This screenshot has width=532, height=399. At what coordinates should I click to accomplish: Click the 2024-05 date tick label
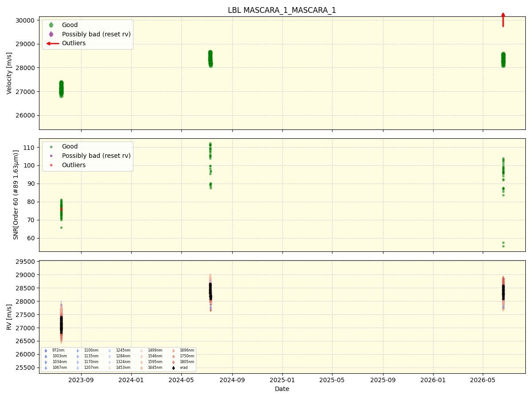(x=181, y=380)
